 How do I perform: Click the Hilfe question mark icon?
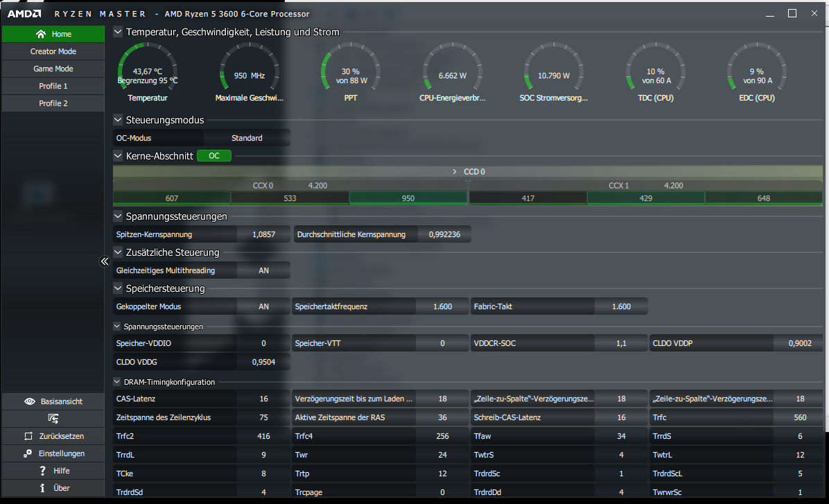43,471
